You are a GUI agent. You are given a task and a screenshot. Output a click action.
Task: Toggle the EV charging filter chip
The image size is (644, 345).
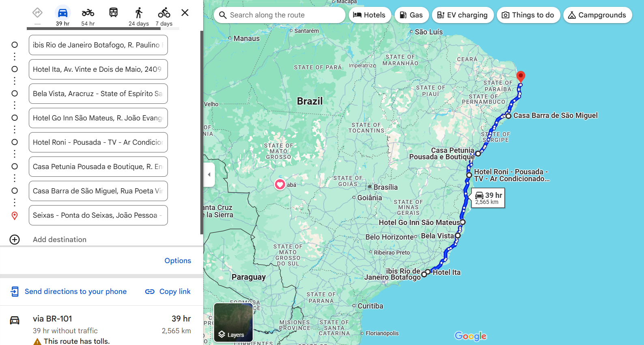tap(462, 15)
